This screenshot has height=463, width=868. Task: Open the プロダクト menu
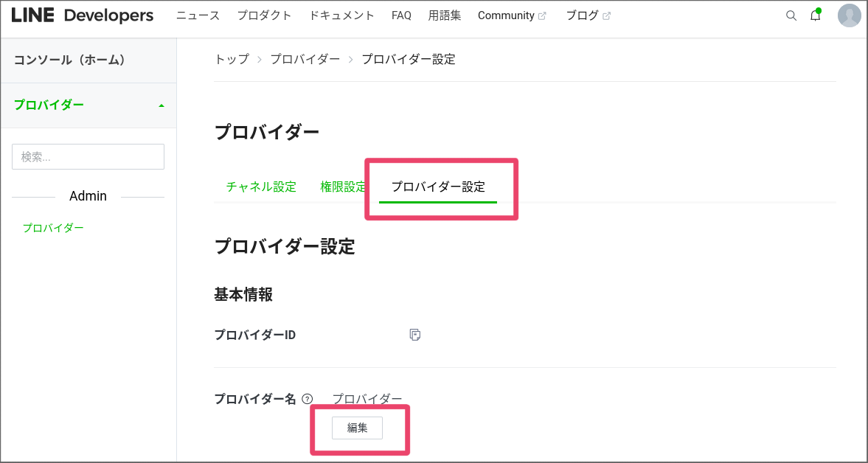pyautogui.click(x=264, y=15)
